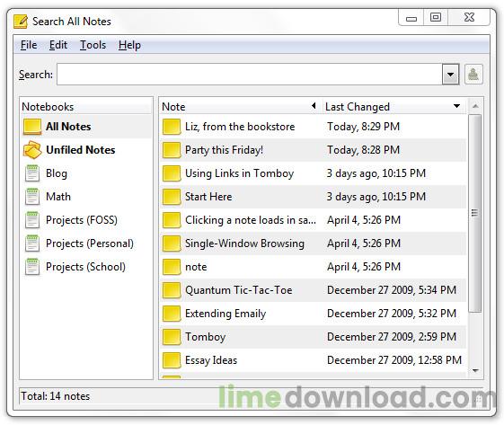Image resolution: width=504 pixels, height=425 pixels.
Task: Click the Note column header arrow
Action: 314,106
